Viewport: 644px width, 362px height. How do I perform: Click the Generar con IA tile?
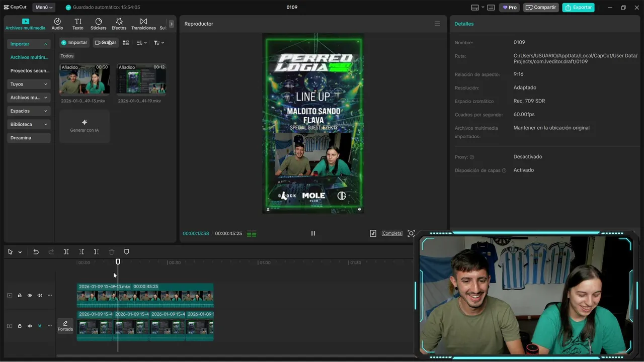point(85,126)
